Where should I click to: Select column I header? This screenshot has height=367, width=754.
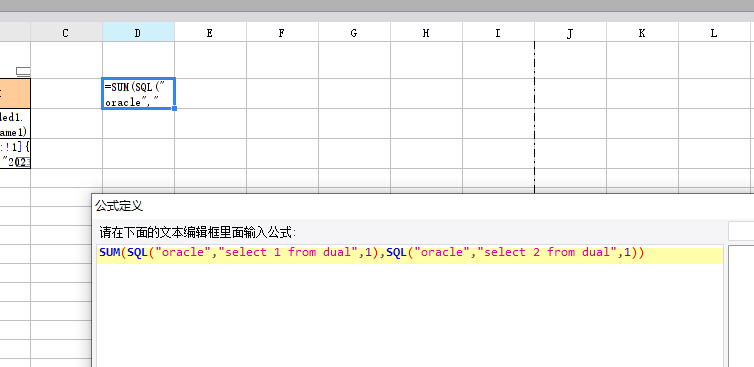tap(498, 32)
